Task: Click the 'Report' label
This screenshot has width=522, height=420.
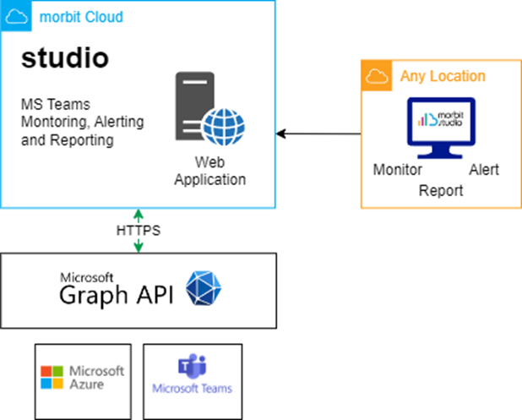Action: 441,190
